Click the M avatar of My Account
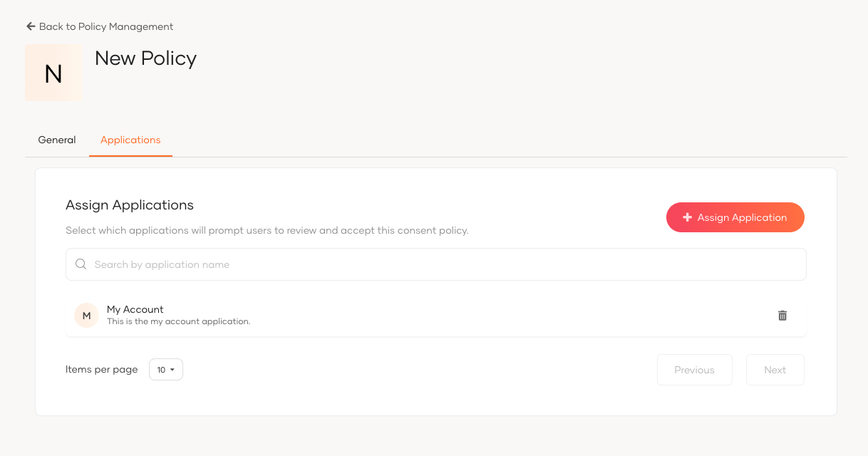This screenshot has width=868, height=456. pos(86,315)
